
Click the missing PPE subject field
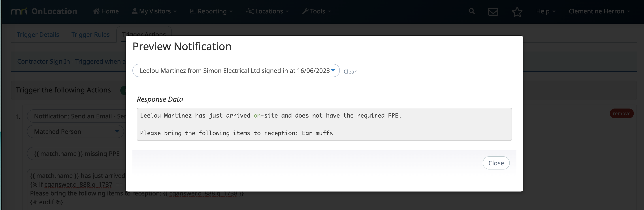tap(77, 154)
